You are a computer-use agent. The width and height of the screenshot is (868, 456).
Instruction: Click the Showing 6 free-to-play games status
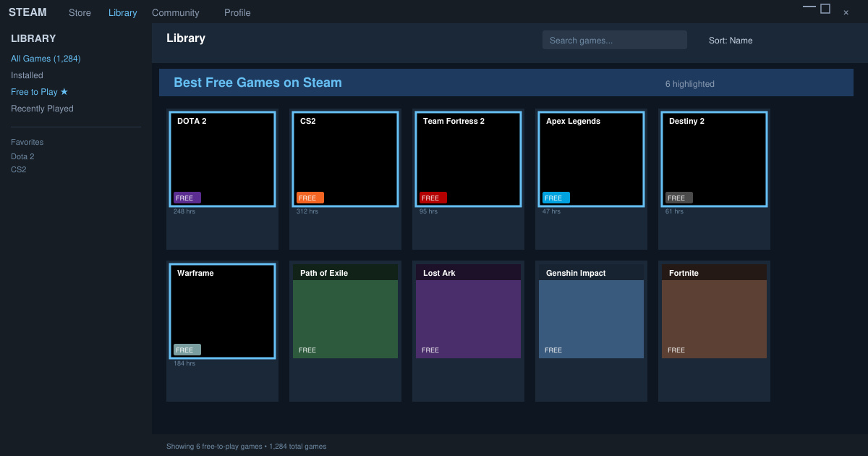(246, 447)
